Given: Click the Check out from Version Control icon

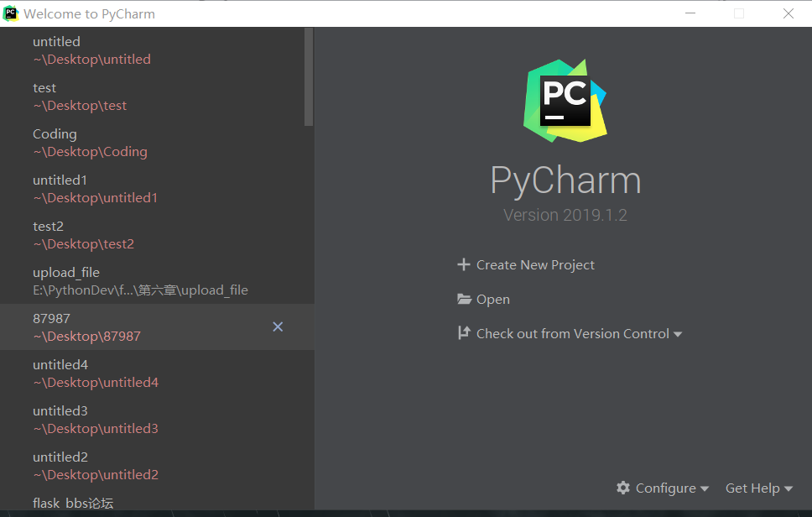Looking at the screenshot, I should [x=464, y=333].
